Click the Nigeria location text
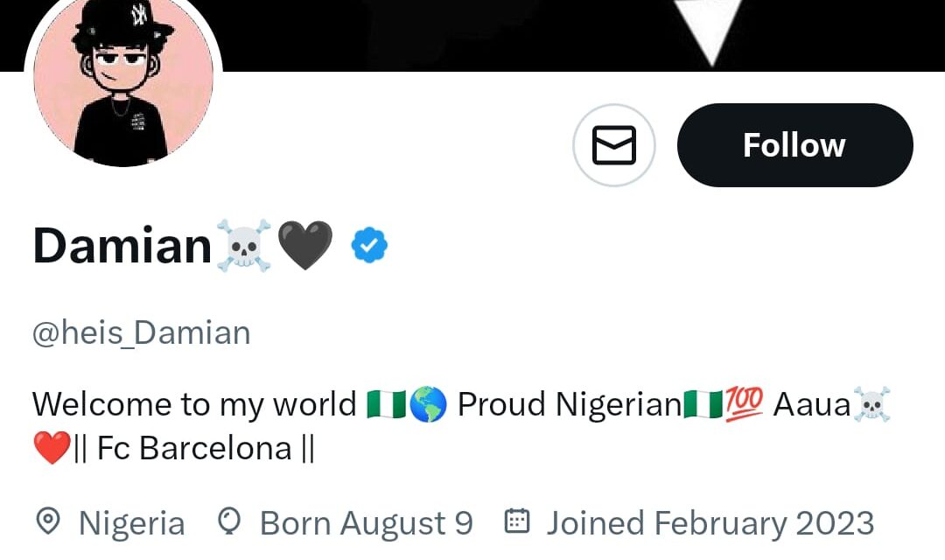945x560 pixels. [x=131, y=523]
